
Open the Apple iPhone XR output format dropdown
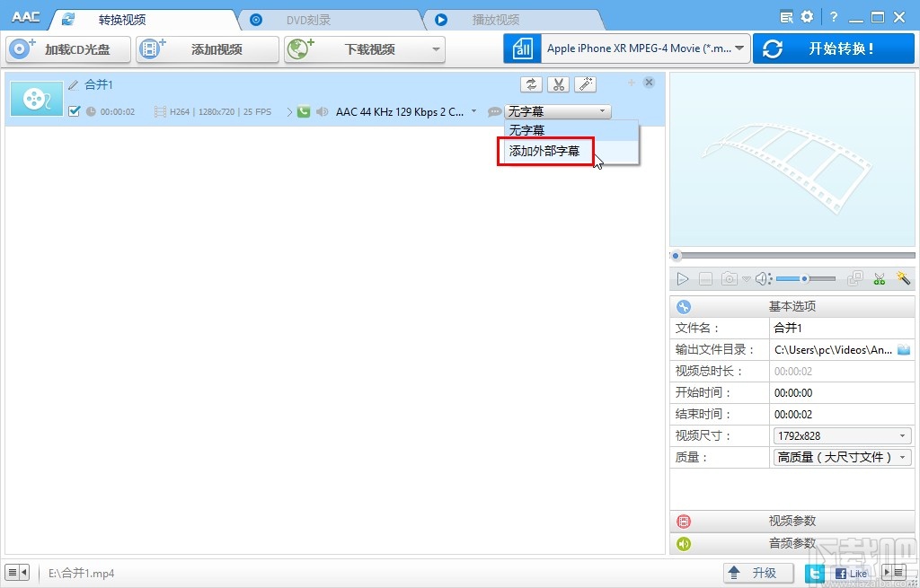[643, 48]
